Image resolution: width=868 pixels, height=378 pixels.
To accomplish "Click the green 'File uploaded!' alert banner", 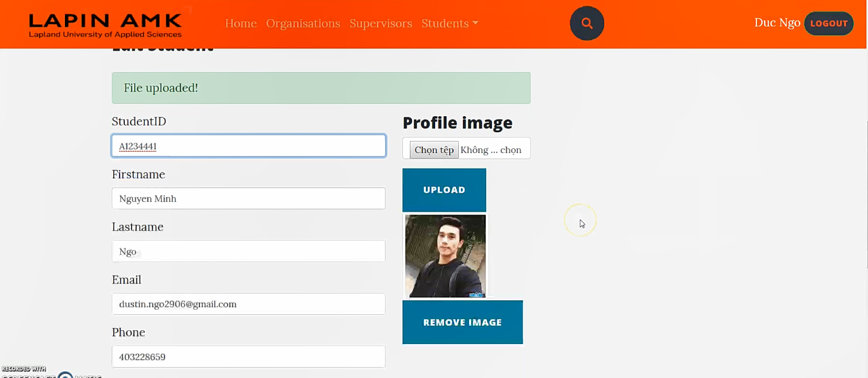I will [x=321, y=88].
